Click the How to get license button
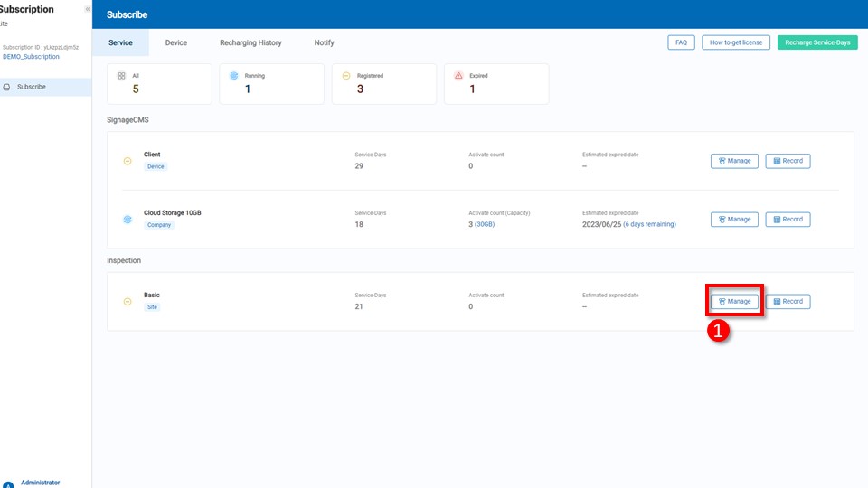868x488 pixels. 736,42
